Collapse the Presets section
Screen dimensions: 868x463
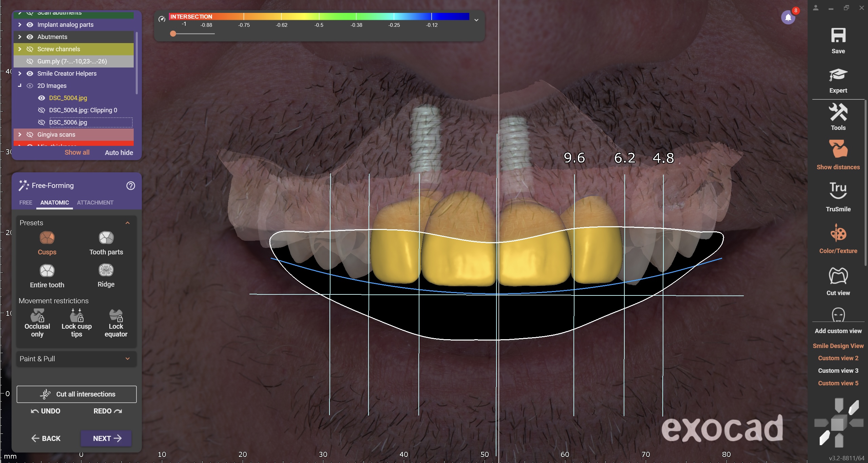click(128, 223)
